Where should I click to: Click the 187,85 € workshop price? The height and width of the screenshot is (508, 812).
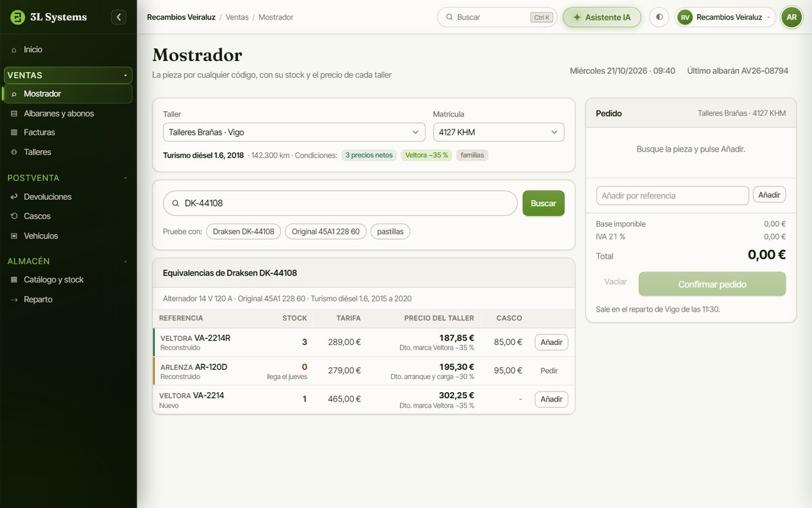(x=457, y=338)
